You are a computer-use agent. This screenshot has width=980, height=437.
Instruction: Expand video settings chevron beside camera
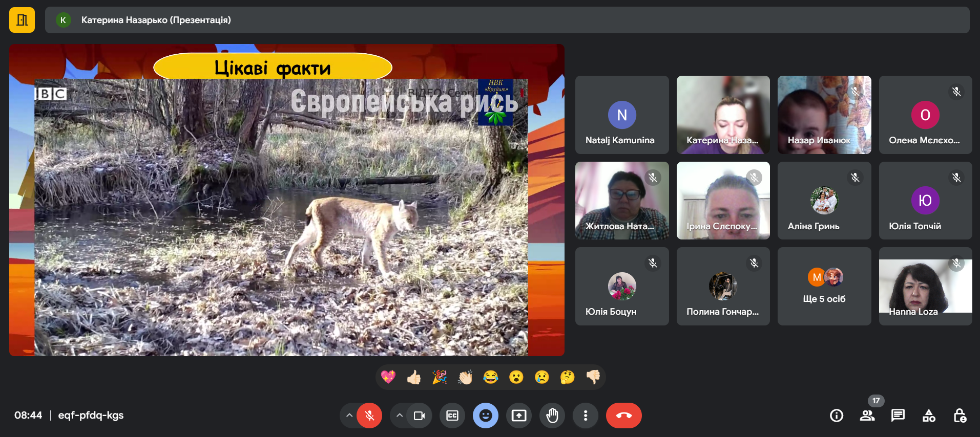point(400,416)
